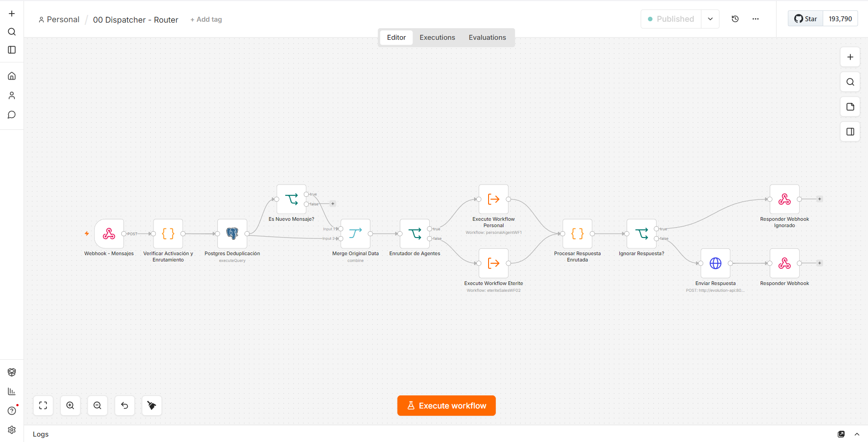Open search from the left sidebar
868x442 pixels.
tap(12, 32)
